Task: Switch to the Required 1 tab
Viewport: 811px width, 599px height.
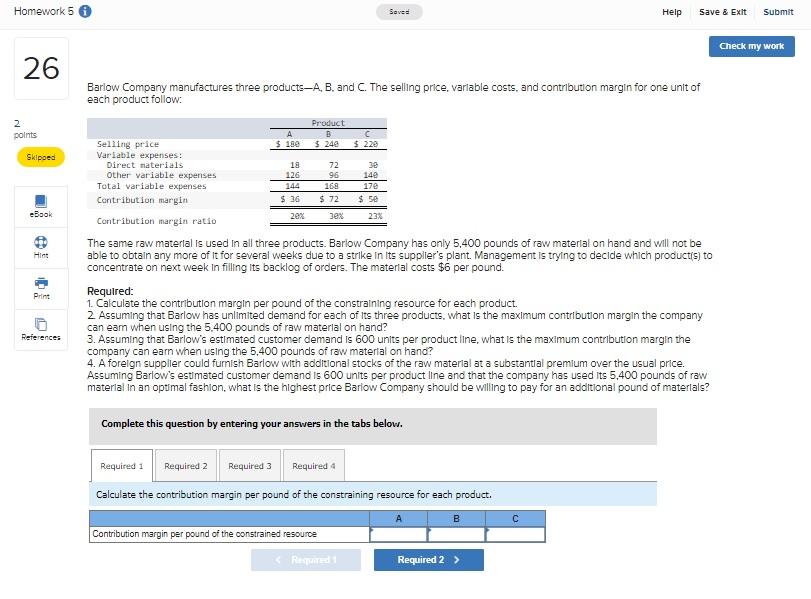Action: (122, 466)
